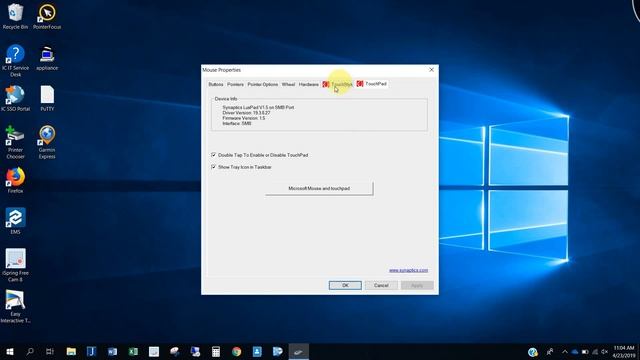Open the battery status tray icon
The width and height of the screenshot is (640, 360).
pos(585,352)
